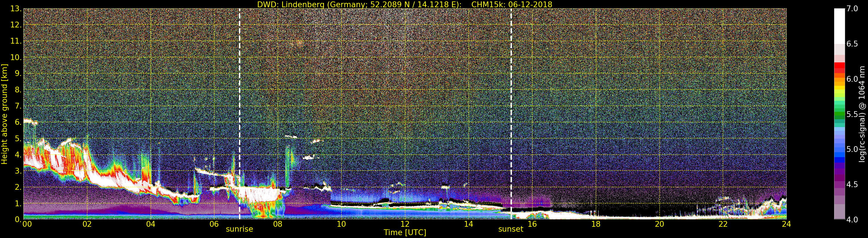Click time axis tick label '14'
Screen dimensions: 868x238
(x=468, y=224)
